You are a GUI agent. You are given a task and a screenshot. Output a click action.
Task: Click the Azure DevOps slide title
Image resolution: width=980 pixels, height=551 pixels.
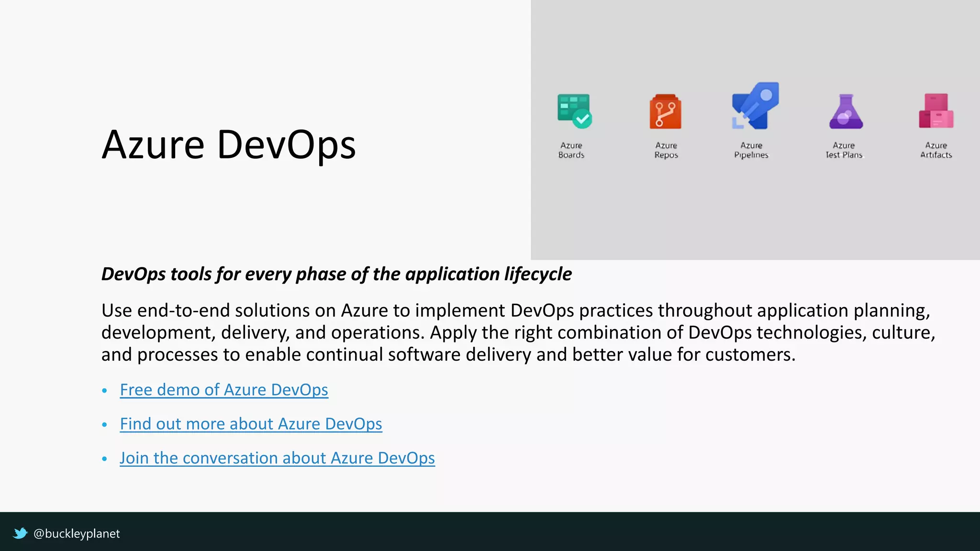point(229,144)
